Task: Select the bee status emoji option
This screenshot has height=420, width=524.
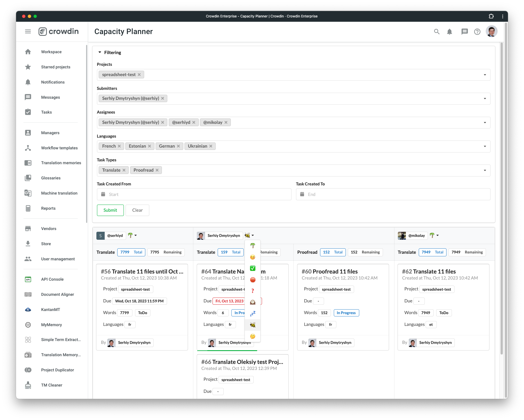Action: pos(253,325)
